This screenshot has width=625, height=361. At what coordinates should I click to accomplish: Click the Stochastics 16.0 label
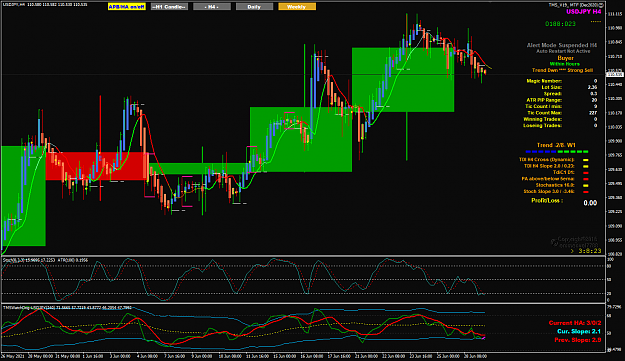click(555, 185)
